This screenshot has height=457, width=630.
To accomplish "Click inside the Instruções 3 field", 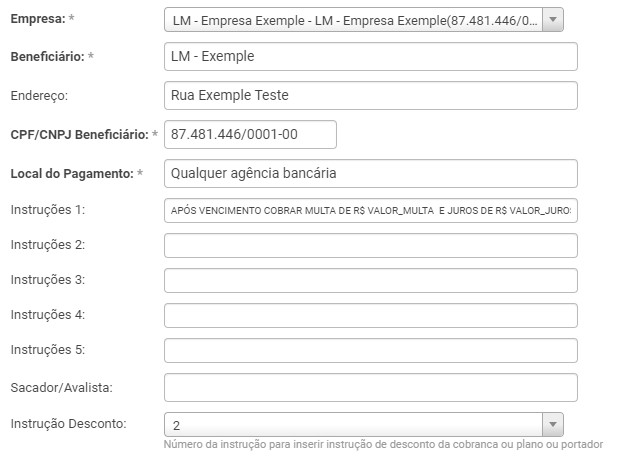I will click(370, 281).
